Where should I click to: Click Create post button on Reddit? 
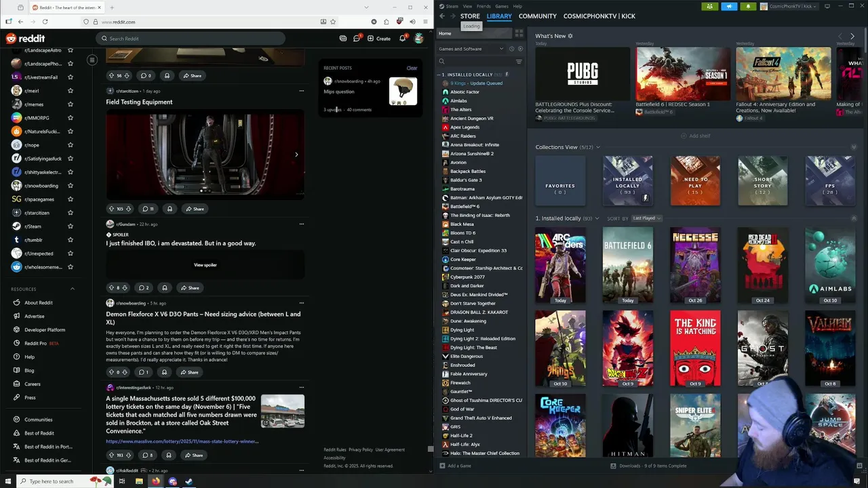click(379, 39)
